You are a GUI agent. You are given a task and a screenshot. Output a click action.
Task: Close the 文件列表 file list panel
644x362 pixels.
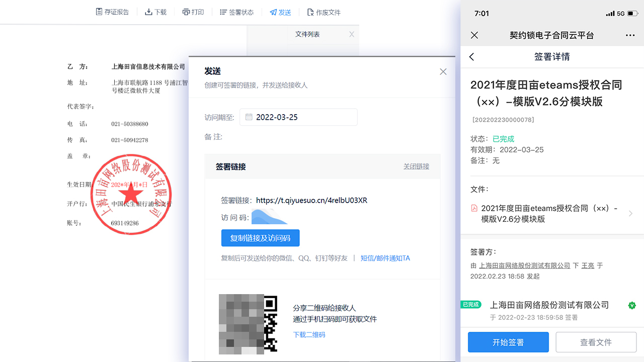tap(352, 34)
